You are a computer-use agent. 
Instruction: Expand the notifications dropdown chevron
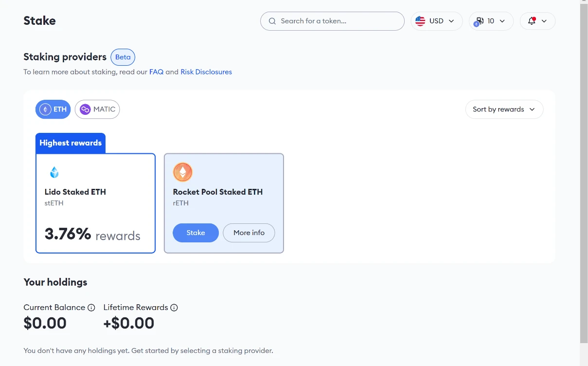[544, 21]
